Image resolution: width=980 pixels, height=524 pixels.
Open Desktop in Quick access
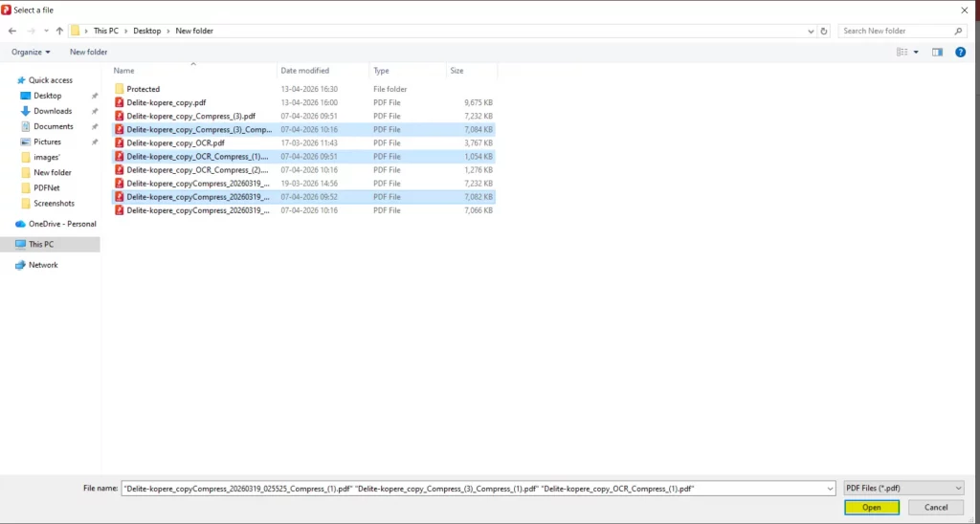click(x=48, y=96)
